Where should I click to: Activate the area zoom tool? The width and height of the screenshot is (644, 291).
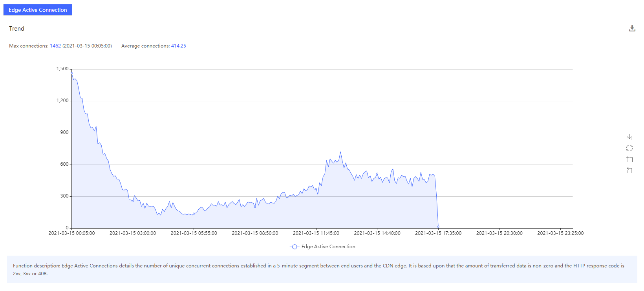tap(629, 159)
